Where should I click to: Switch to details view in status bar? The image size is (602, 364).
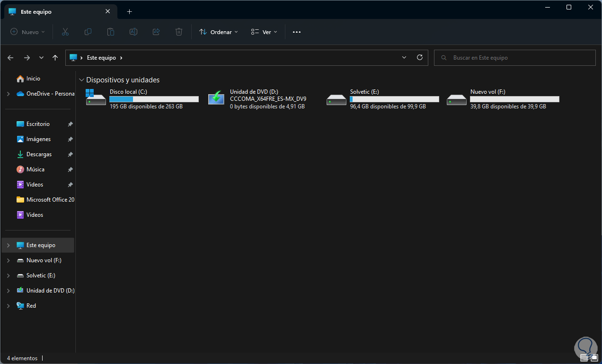tap(584, 358)
